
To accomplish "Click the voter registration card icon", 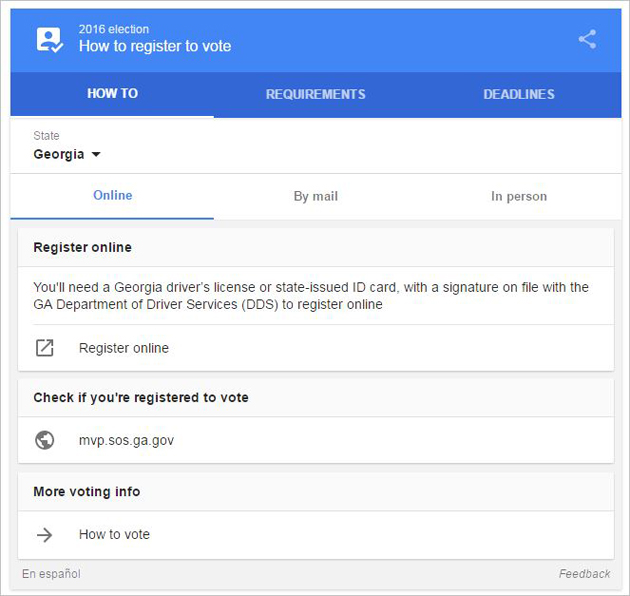I will pos(49,39).
